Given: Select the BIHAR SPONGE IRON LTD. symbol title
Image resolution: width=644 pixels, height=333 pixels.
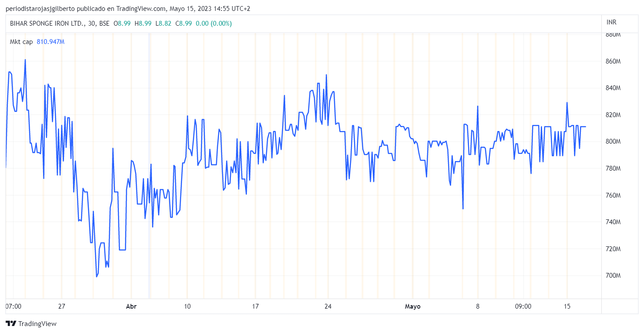Looking at the screenshot, I should (x=47, y=24).
